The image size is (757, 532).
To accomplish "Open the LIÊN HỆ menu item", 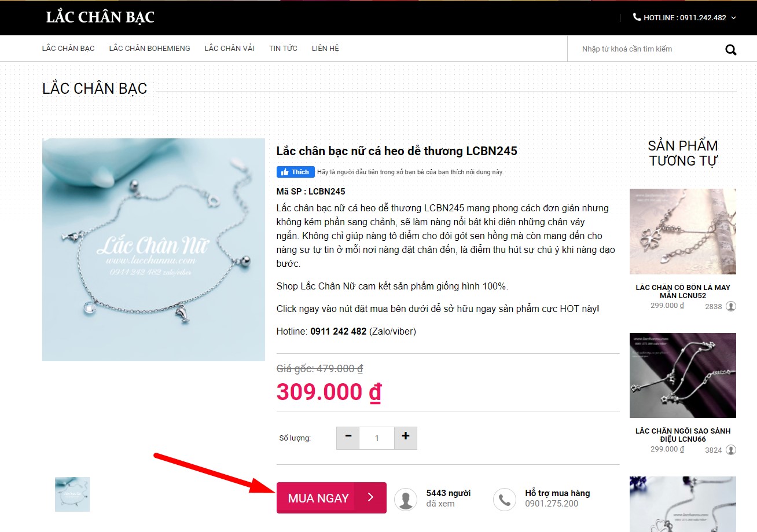I will (x=325, y=49).
